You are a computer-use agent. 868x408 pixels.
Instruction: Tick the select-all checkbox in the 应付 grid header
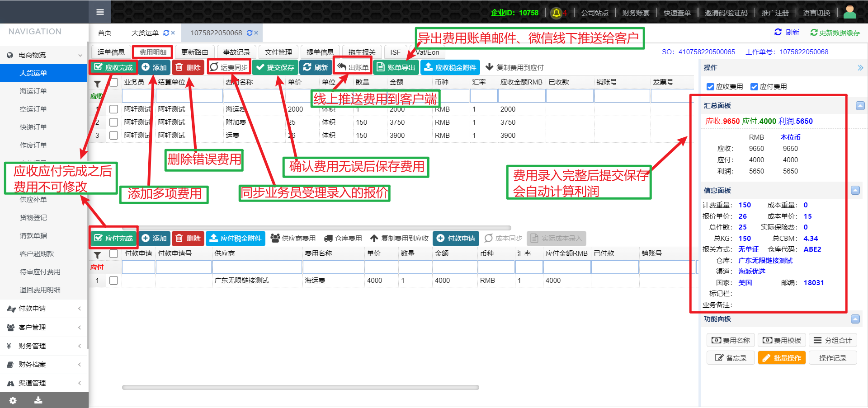coord(114,253)
